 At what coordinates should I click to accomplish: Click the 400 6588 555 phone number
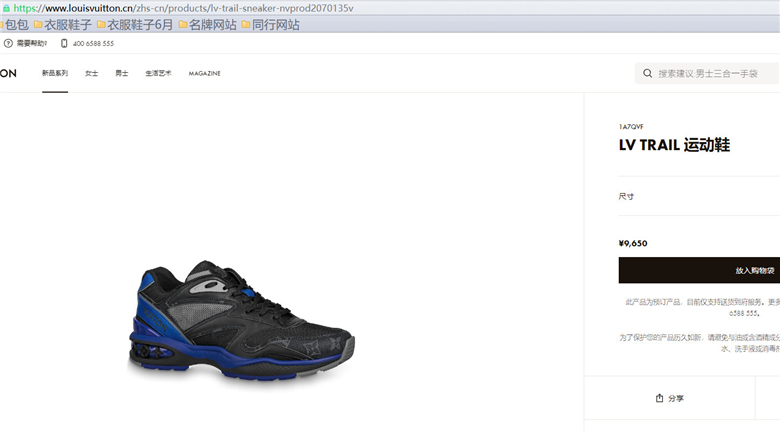[x=93, y=43]
